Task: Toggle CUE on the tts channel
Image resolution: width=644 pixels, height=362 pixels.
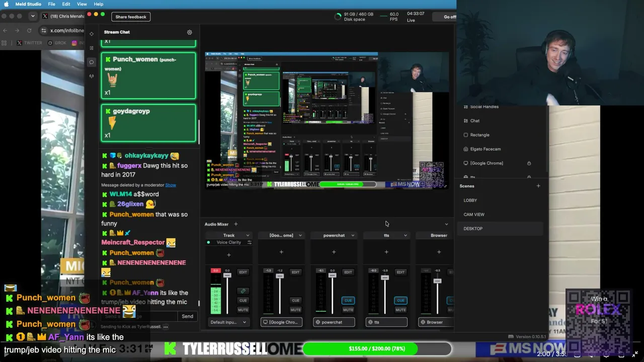Action: pyautogui.click(x=400, y=301)
